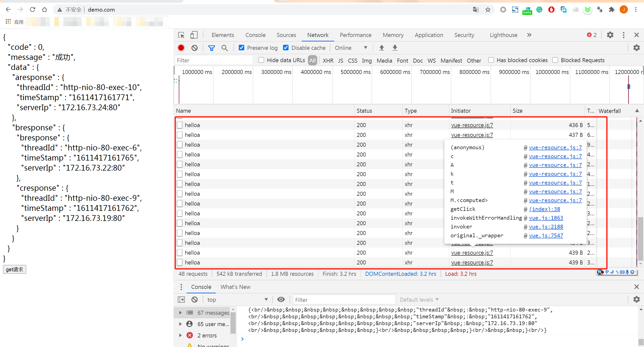Screen dimensions: 644x347
Task: Switch to the Sources tab
Action: coord(286,35)
